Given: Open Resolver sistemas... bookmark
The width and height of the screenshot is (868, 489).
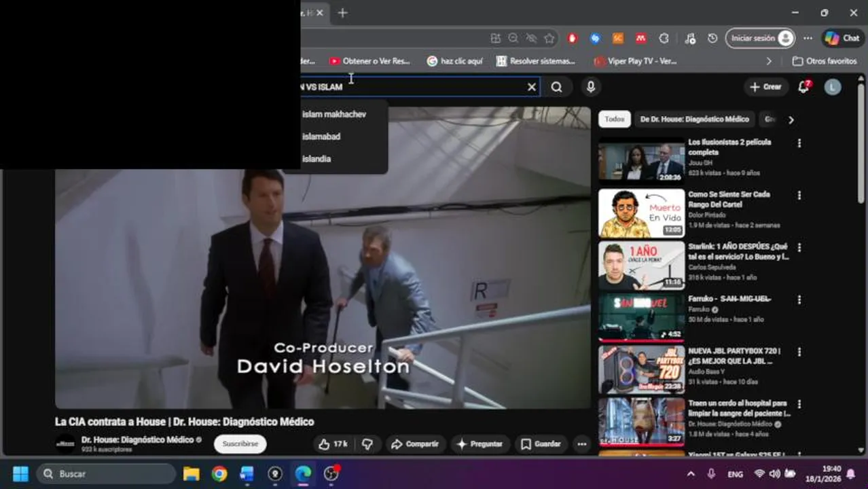Looking at the screenshot, I should coord(536,61).
